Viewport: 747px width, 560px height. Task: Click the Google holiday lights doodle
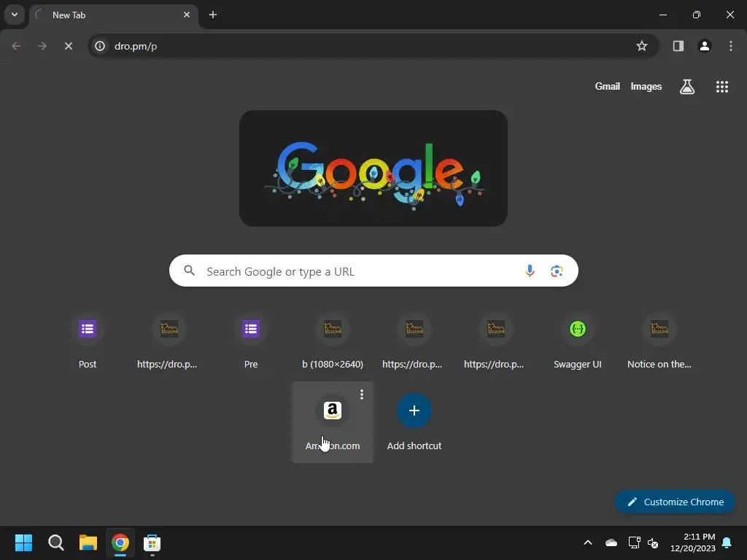click(x=373, y=168)
